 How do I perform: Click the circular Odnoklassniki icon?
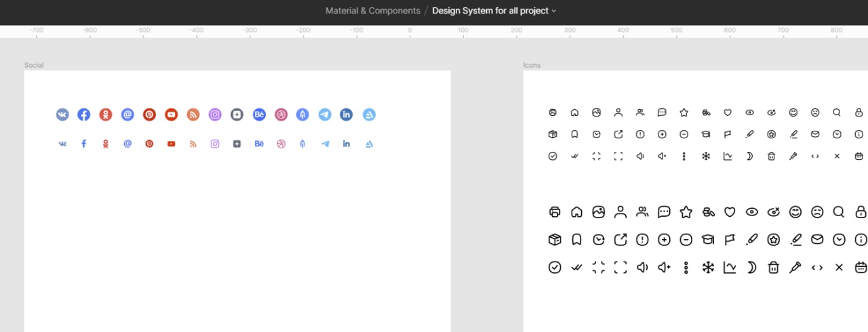pos(106,115)
